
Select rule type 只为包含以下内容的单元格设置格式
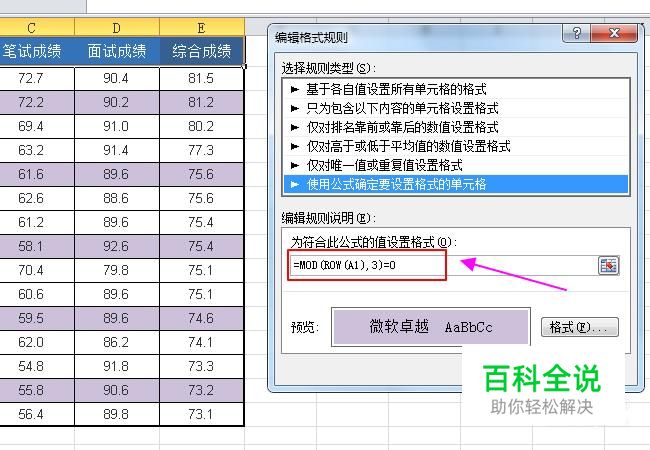456,108
